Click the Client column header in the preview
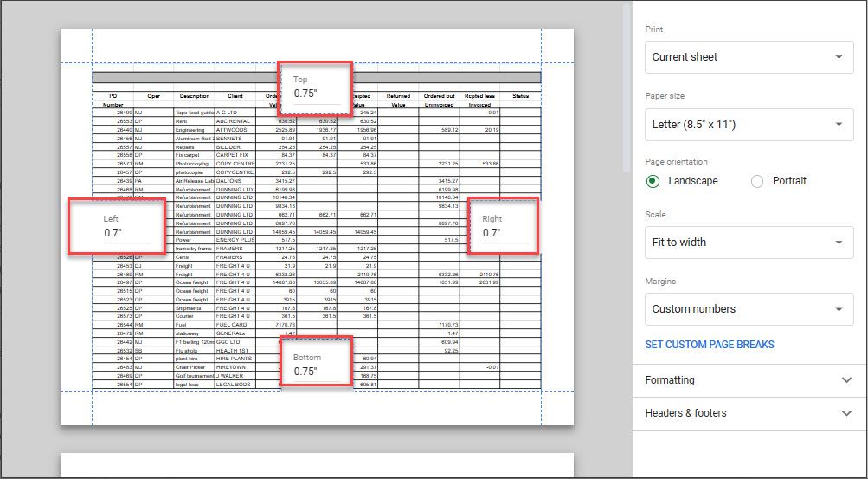 [235, 96]
